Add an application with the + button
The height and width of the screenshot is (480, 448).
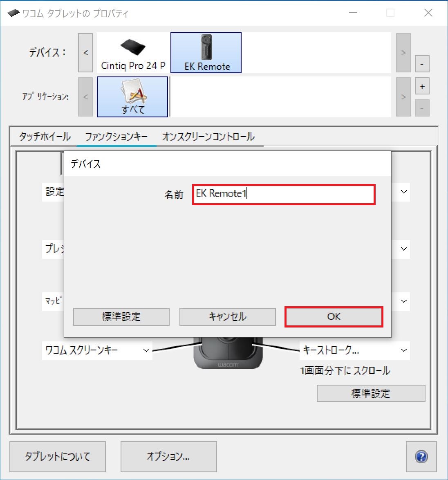[422, 86]
